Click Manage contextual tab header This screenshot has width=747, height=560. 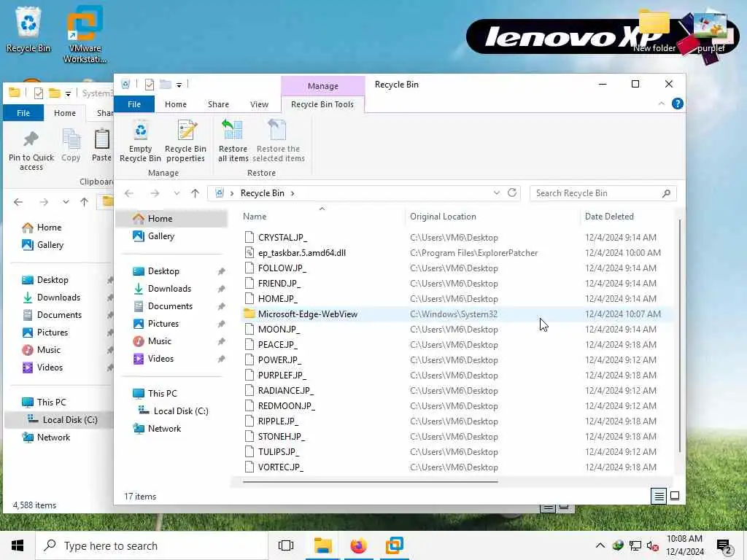click(x=323, y=86)
